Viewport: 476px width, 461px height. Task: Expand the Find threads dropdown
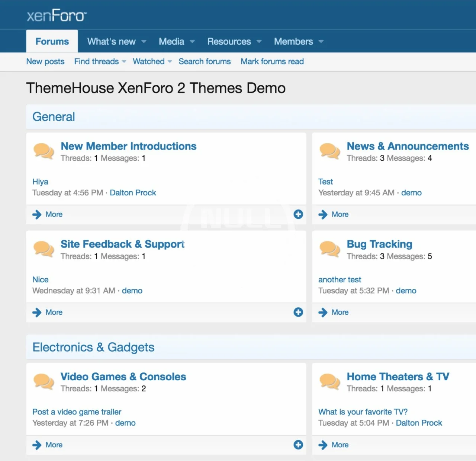pyautogui.click(x=124, y=62)
